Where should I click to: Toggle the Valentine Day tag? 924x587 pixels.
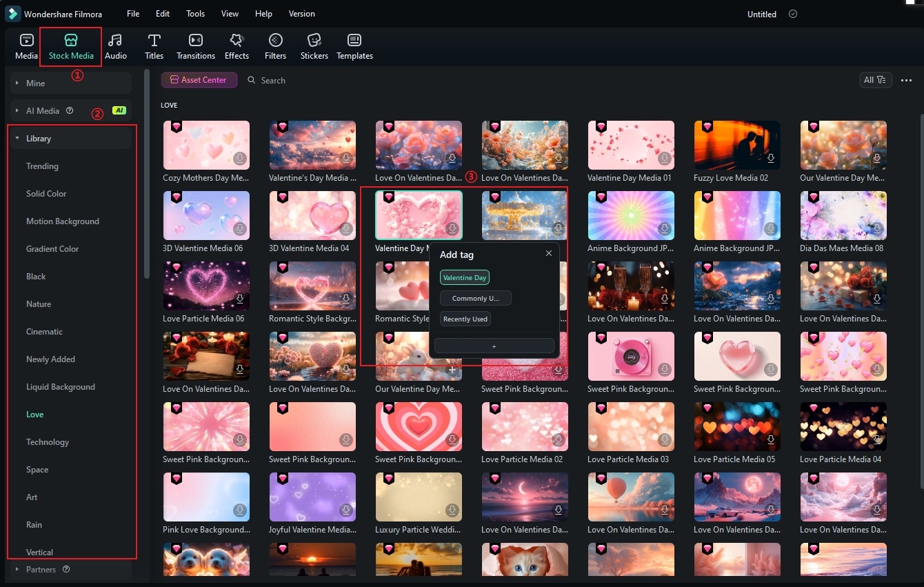[465, 277]
